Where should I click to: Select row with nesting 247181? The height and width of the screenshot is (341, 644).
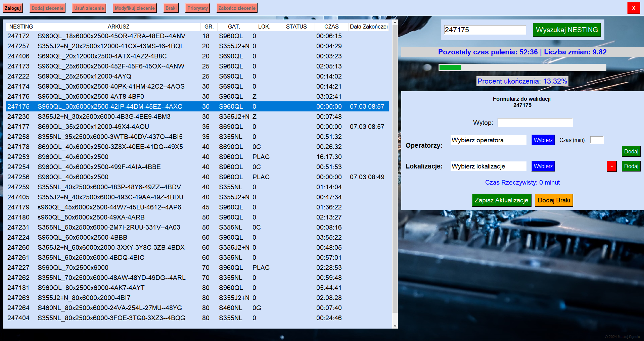pyautogui.click(x=197, y=288)
